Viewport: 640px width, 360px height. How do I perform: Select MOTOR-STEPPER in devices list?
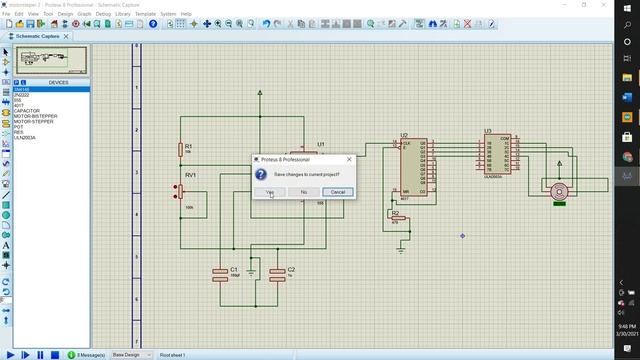point(51,121)
